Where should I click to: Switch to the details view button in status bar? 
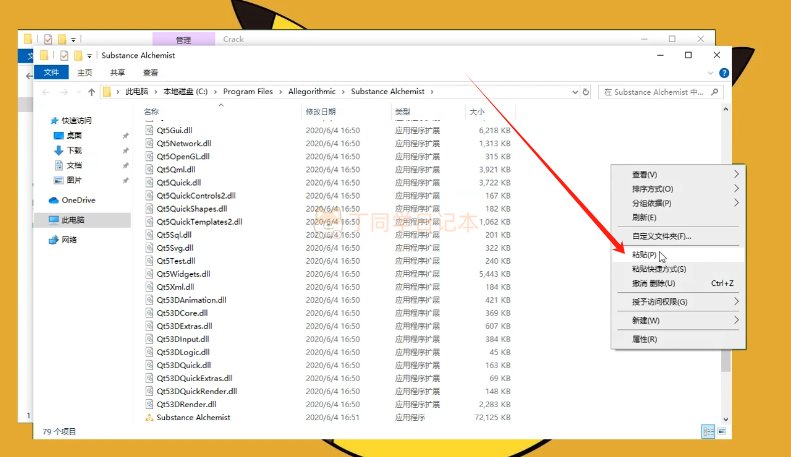(707, 431)
